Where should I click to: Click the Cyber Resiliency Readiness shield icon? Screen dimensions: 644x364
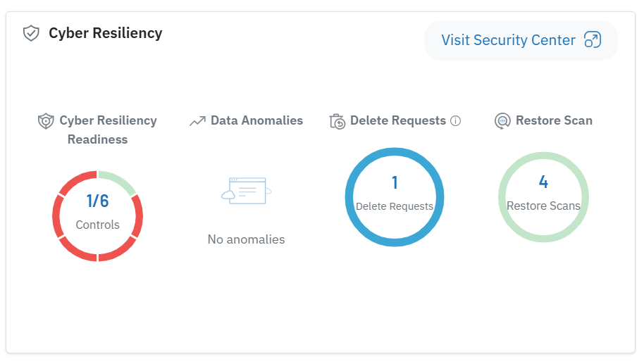(x=46, y=121)
